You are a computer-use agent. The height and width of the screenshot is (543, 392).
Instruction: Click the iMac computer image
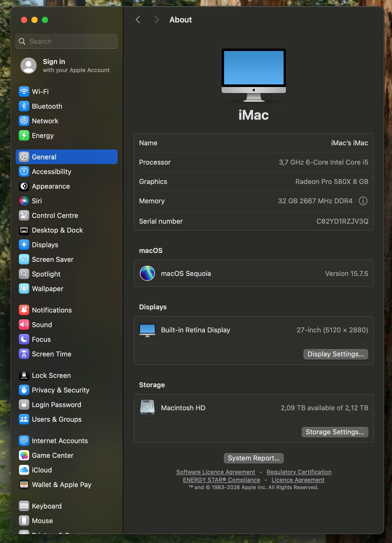[x=254, y=75]
